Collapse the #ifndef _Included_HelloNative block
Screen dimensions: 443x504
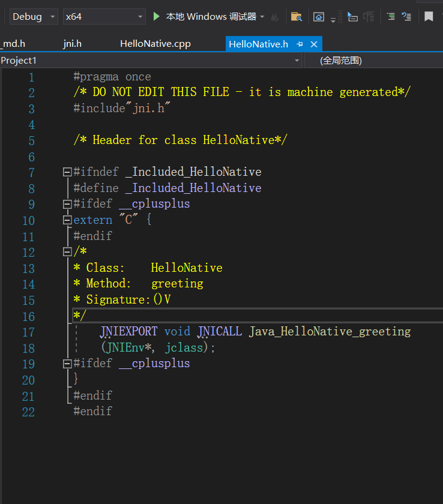pyautogui.click(x=67, y=172)
